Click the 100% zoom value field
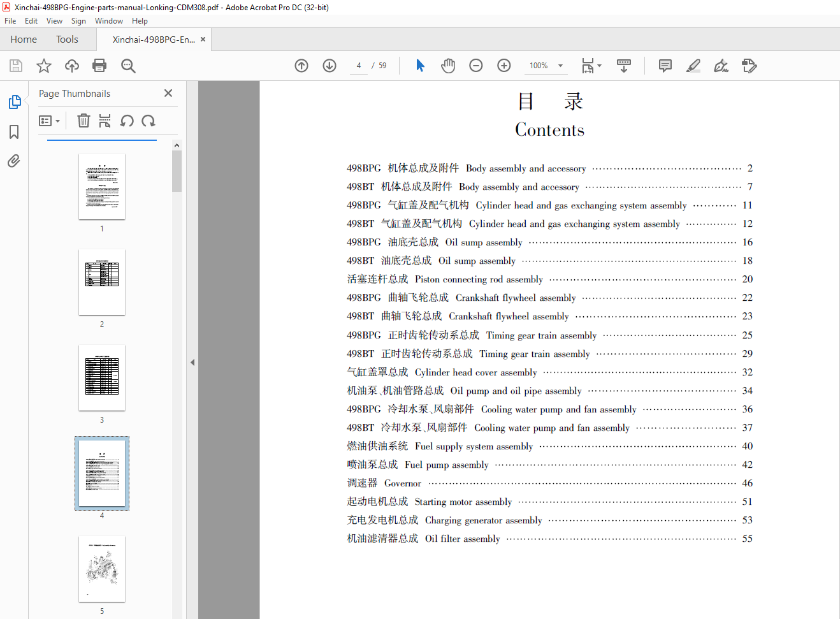This screenshot has height=619, width=840. pos(539,66)
